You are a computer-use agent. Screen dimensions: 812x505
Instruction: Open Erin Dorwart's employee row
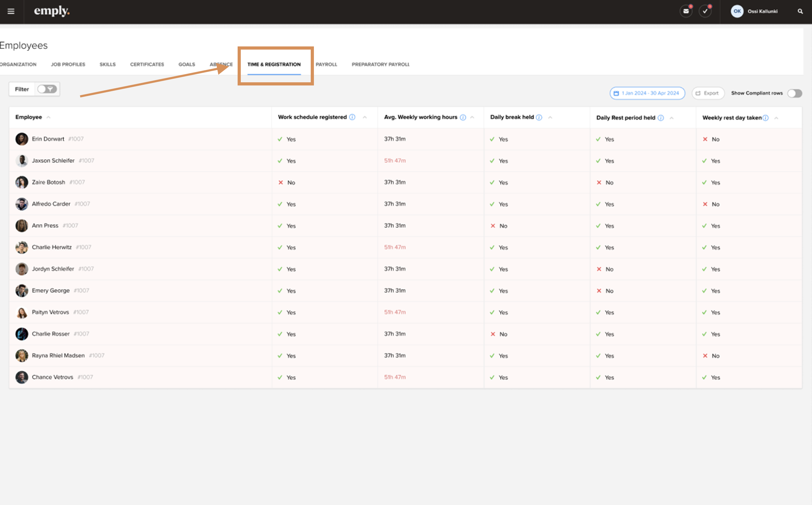point(48,139)
